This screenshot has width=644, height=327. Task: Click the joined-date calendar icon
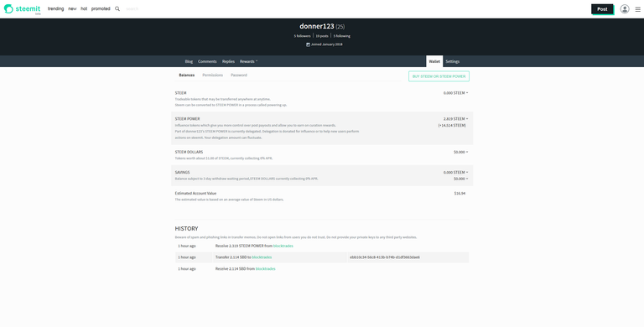[308, 44]
